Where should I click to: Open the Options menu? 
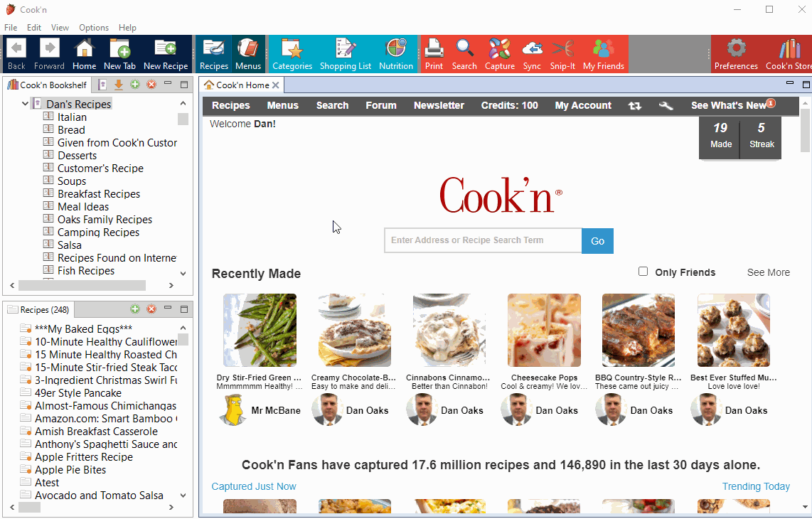click(x=94, y=28)
